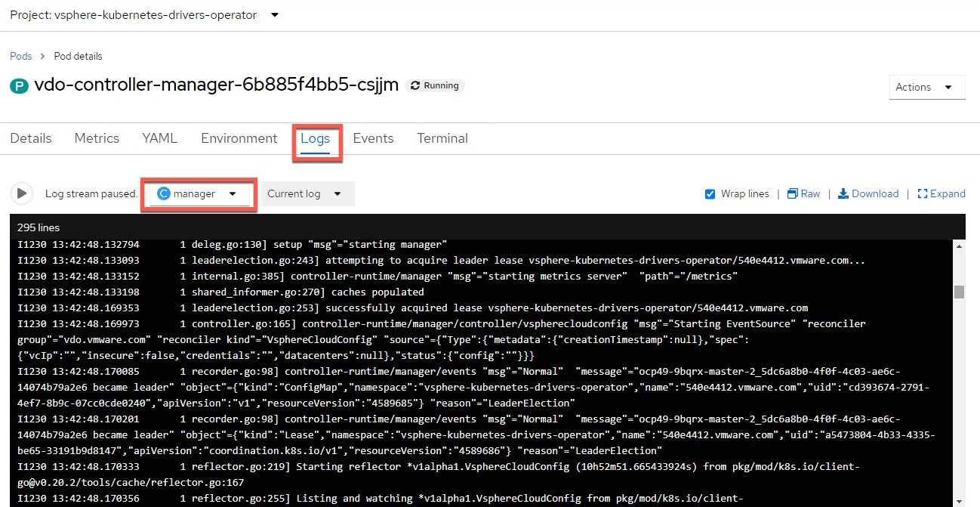Screen dimensions: 980x507
Task: Switch to the Events tab
Action: [373, 138]
